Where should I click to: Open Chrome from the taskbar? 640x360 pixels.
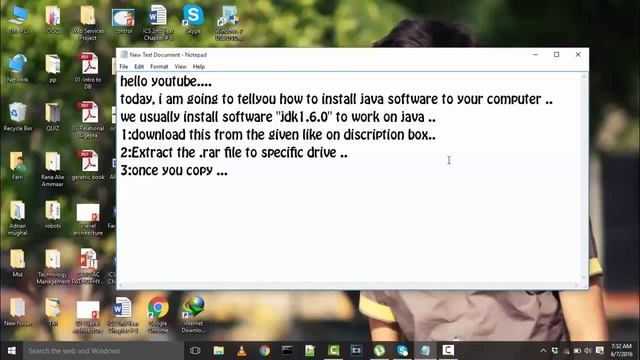(x=264, y=351)
